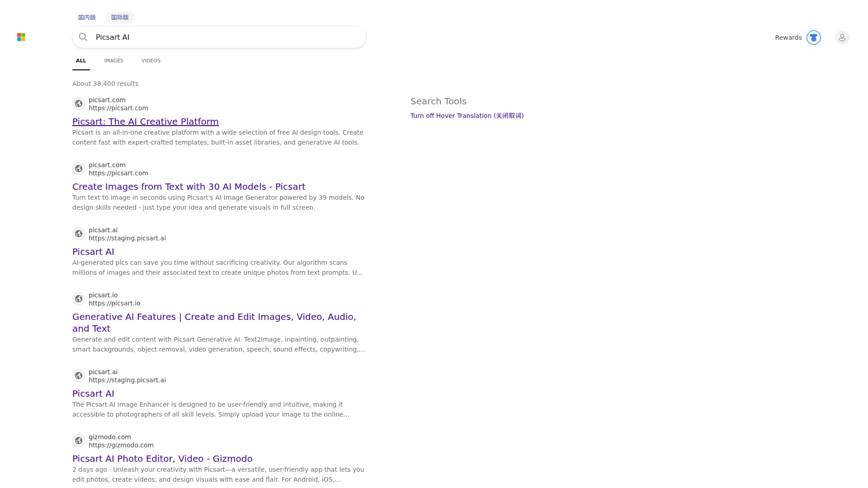Switch to the IMAGES tab
This screenshot has width=868, height=488.
(x=113, y=61)
